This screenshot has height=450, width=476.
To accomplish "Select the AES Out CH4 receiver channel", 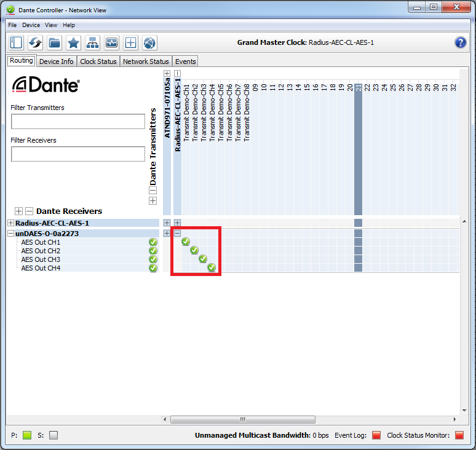I will pos(41,268).
